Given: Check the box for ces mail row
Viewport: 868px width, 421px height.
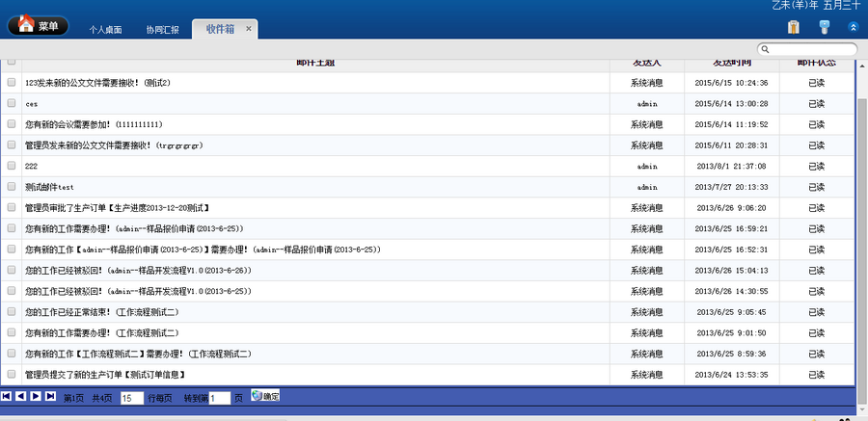Looking at the screenshot, I should [12, 103].
